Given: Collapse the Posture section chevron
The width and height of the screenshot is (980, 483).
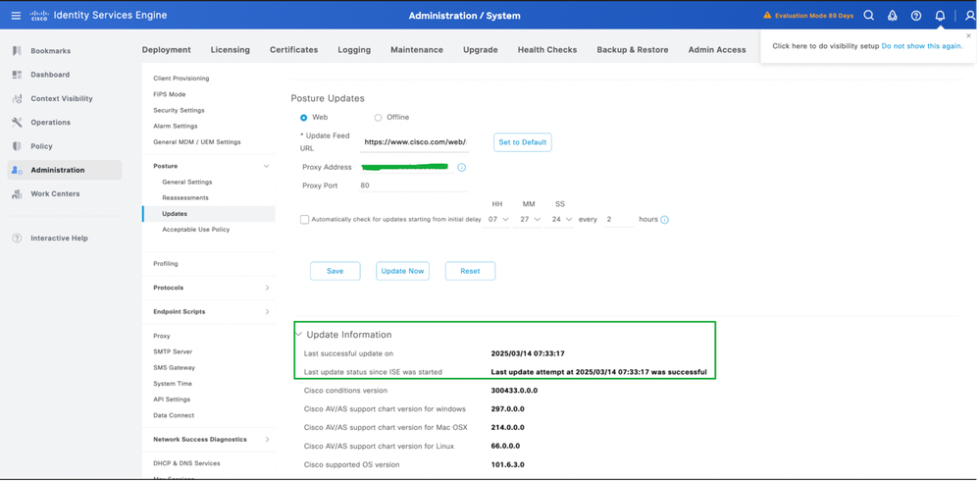Looking at the screenshot, I should [x=266, y=166].
